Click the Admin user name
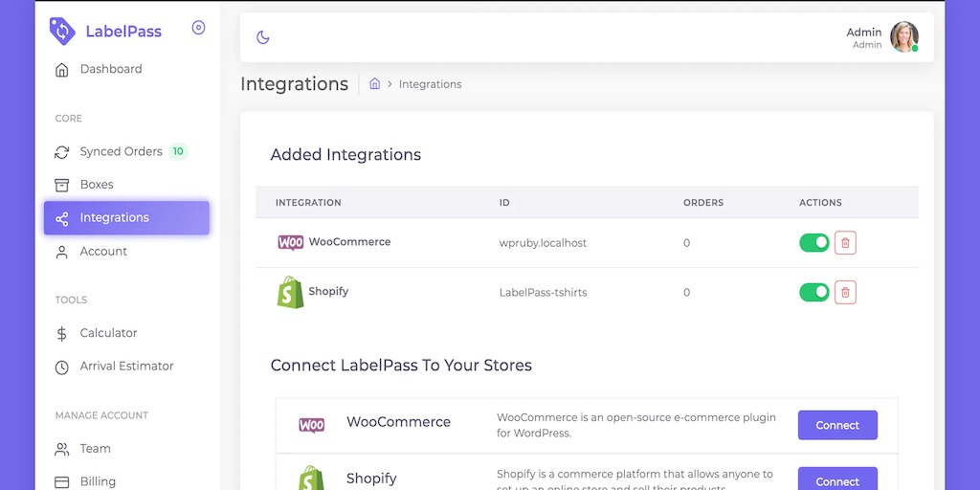Image resolution: width=980 pixels, height=490 pixels. tap(864, 33)
